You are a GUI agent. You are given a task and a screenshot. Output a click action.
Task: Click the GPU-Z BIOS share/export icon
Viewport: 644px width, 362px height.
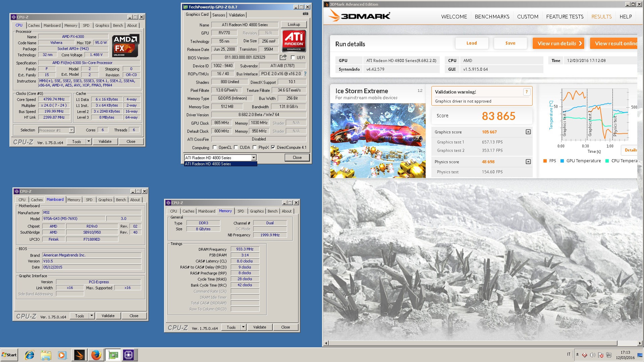click(x=283, y=57)
